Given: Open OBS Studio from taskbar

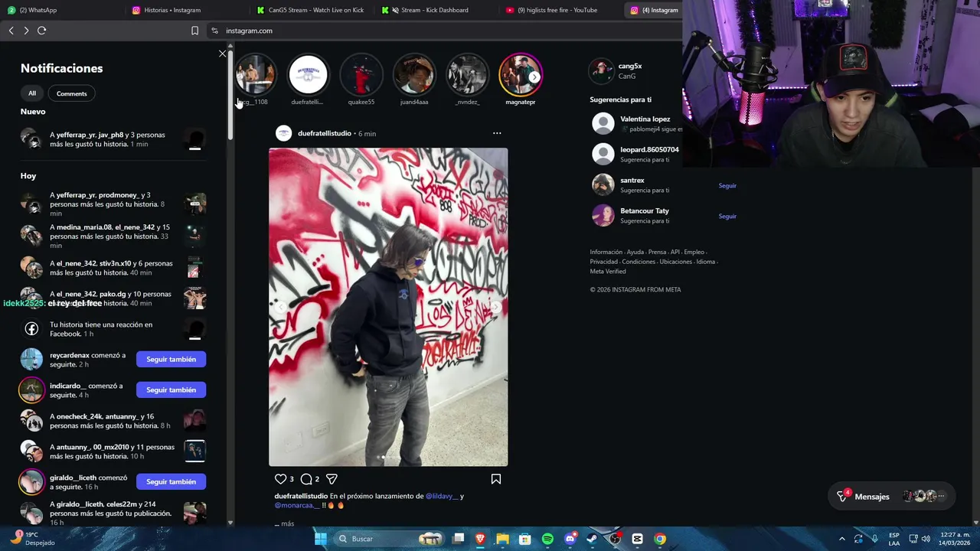Looking at the screenshot, I should click(615, 539).
